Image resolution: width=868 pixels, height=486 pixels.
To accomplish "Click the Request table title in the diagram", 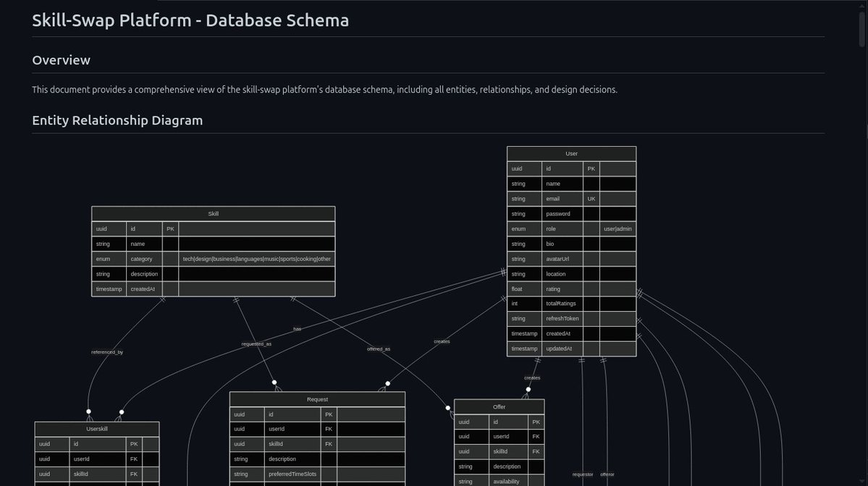I will pos(317,398).
